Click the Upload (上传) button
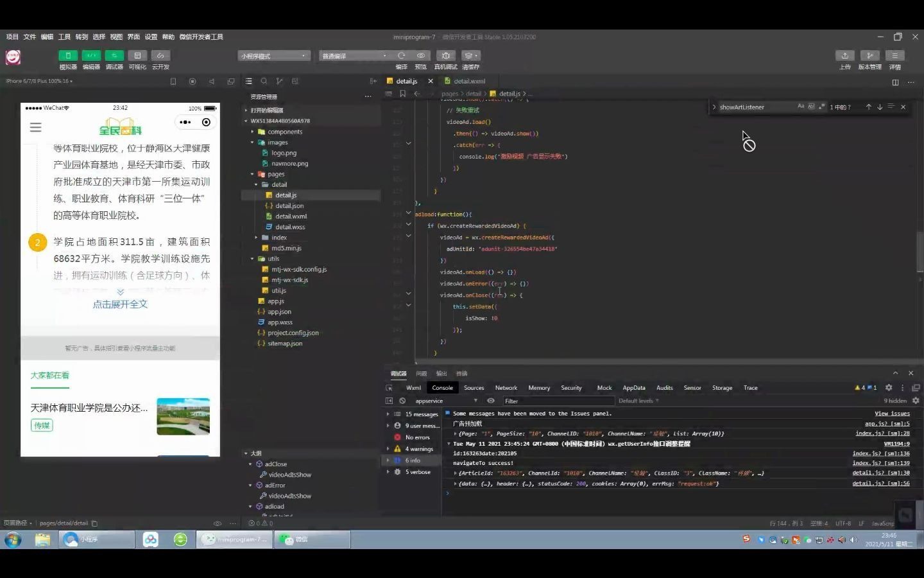The image size is (924, 578). [x=845, y=56]
